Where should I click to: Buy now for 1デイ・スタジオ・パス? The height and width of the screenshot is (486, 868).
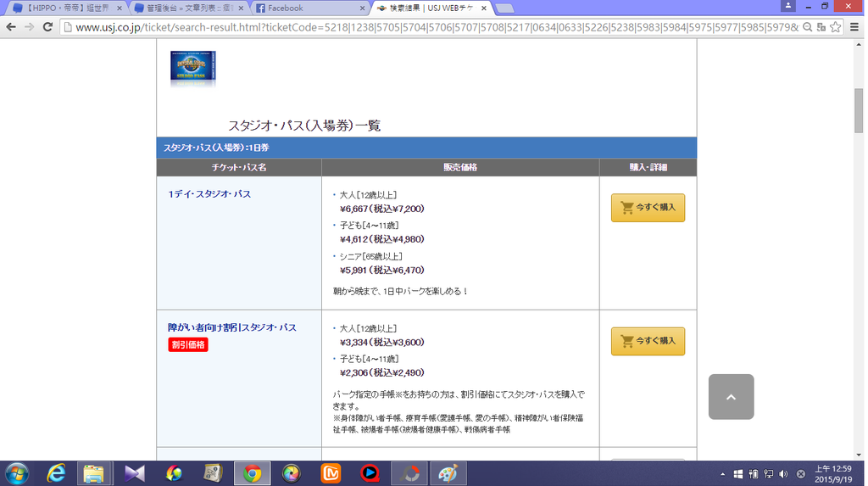click(648, 207)
